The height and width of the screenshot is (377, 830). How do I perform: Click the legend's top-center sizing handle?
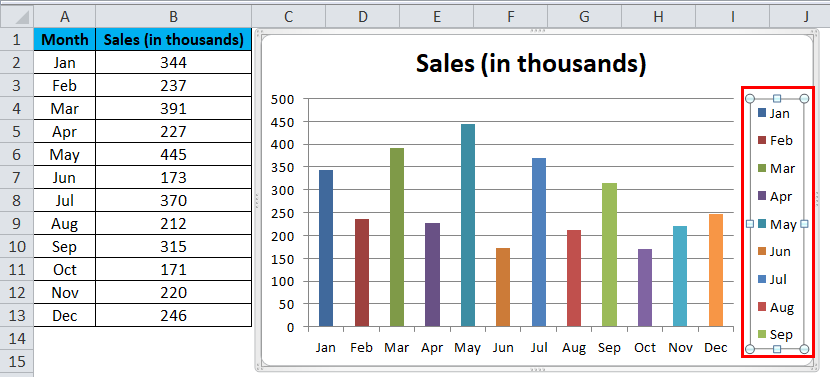coord(777,98)
